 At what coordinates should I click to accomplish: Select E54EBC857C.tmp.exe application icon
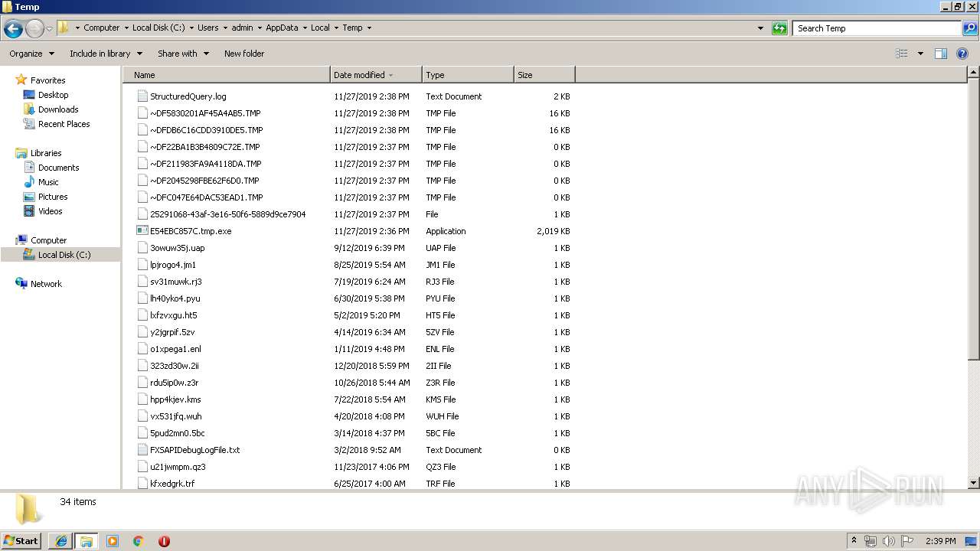[x=142, y=231]
